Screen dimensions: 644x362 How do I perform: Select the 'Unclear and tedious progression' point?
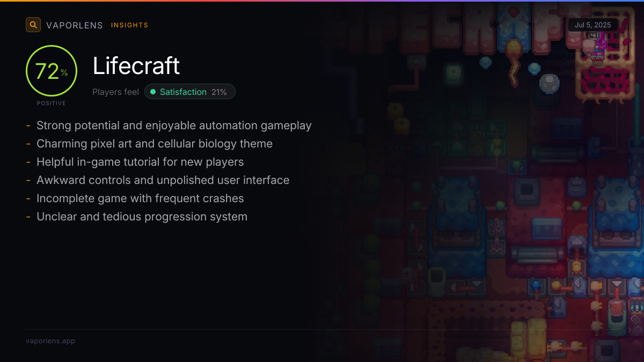pyautogui.click(x=142, y=217)
